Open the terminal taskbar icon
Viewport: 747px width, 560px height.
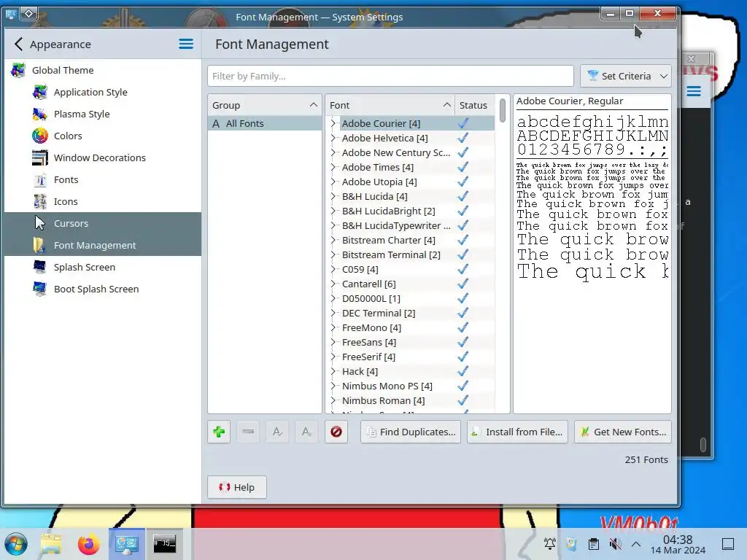coord(164,544)
